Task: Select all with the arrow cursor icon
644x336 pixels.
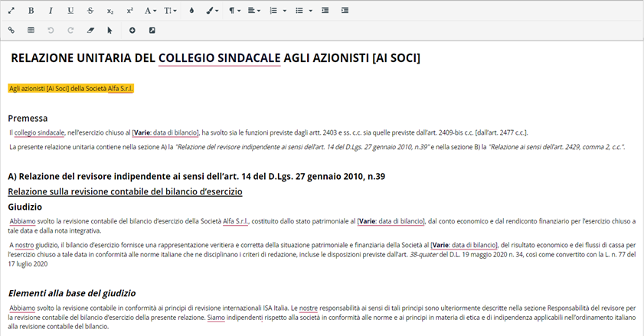Action: pyautogui.click(x=110, y=31)
